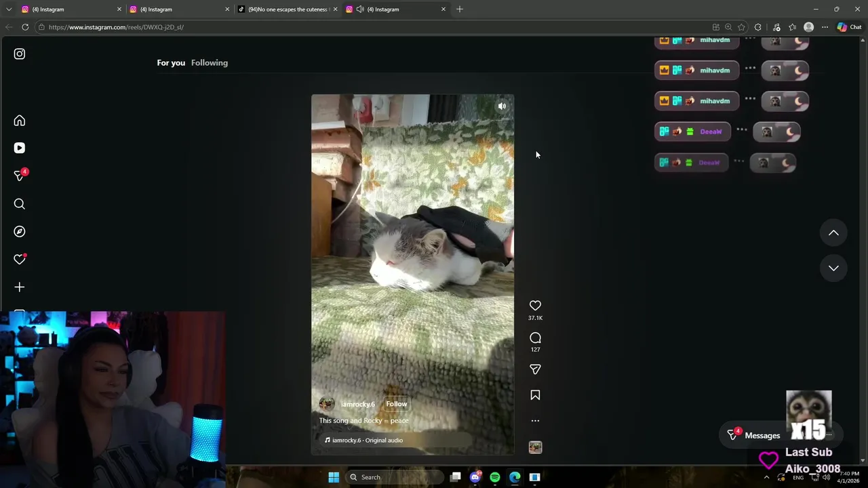Switch to TikTok No one escapes tab
This screenshot has width=868, height=488.
(x=288, y=9)
